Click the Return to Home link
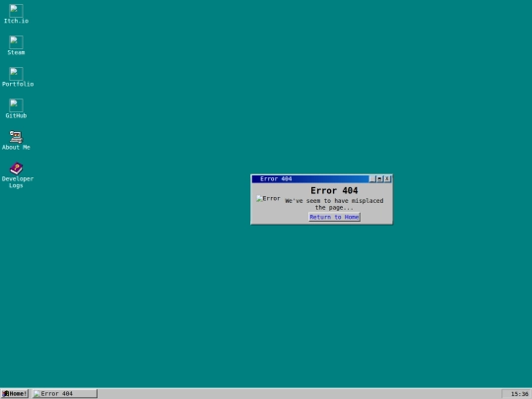 point(334,217)
